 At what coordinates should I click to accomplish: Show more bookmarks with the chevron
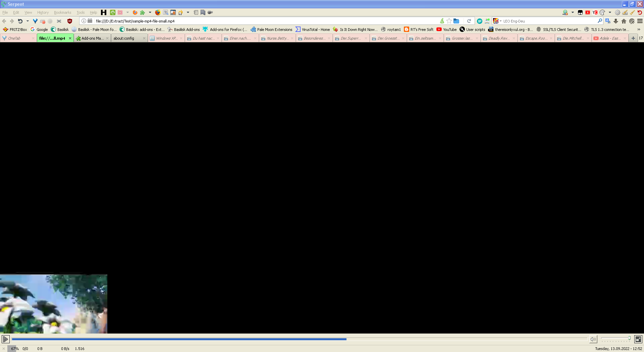point(639,30)
